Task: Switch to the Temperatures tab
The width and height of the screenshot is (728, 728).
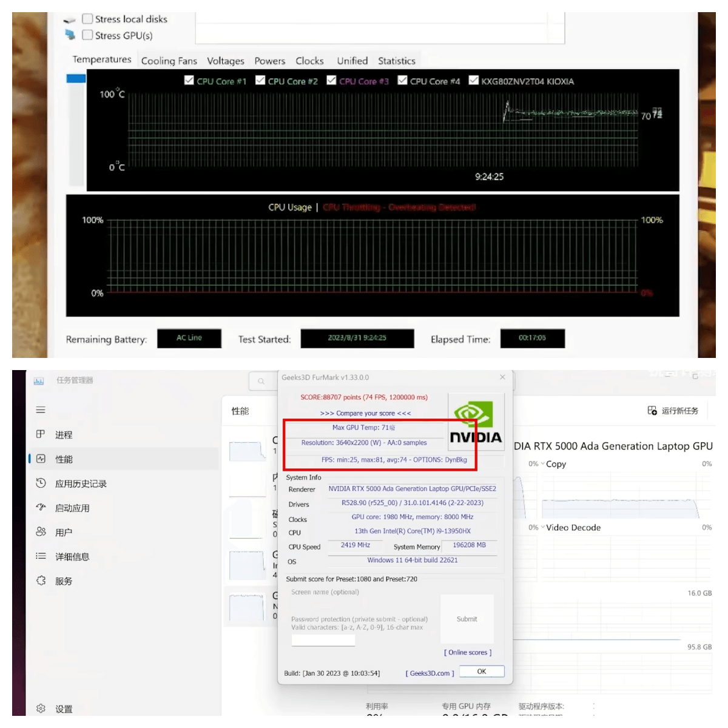Action: (102, 59)
